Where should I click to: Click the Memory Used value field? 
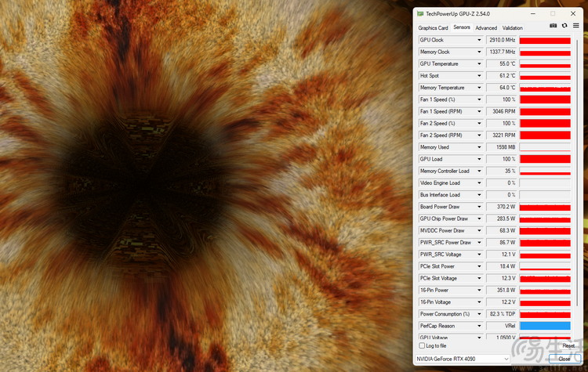(502, 147)
